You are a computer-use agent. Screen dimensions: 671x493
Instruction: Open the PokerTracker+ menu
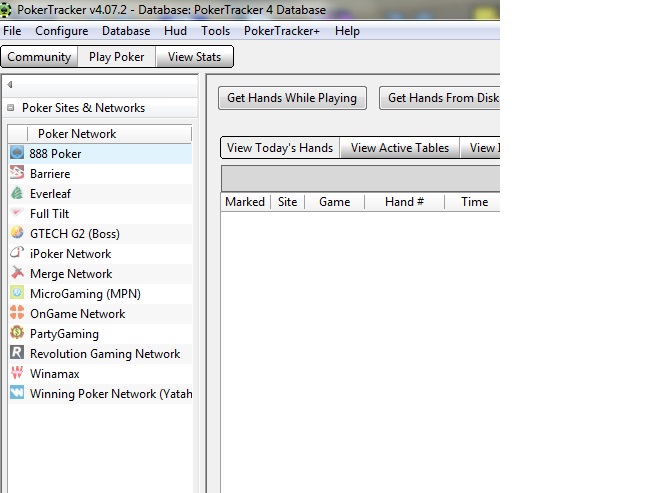coord(282,31)
